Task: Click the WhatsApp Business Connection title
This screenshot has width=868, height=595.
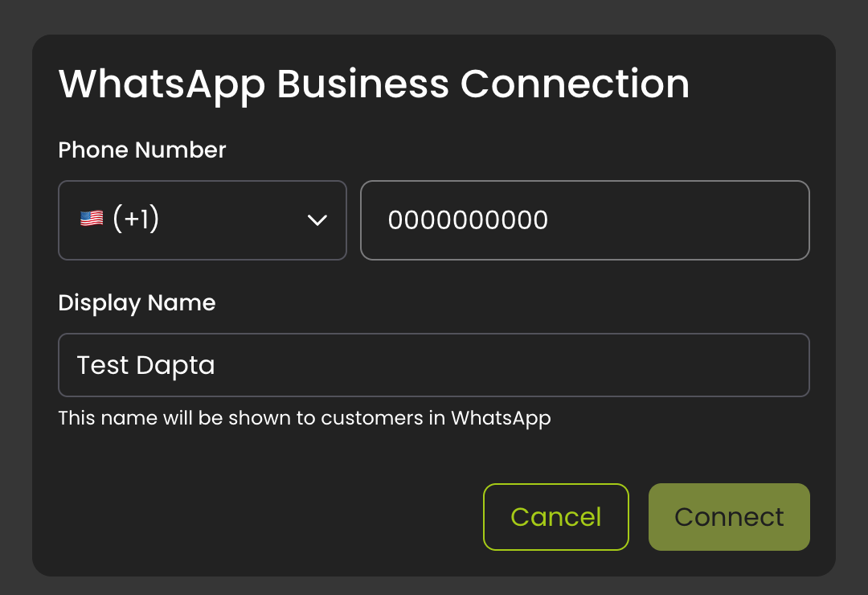Action: (x=373, y=83)
